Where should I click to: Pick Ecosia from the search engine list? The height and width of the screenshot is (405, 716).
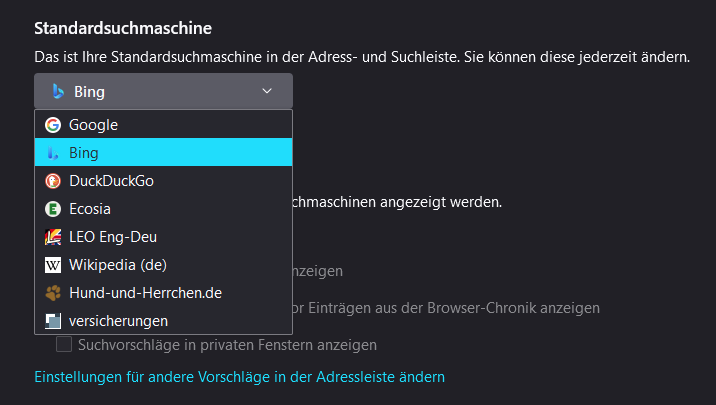[x=90, y=209]
